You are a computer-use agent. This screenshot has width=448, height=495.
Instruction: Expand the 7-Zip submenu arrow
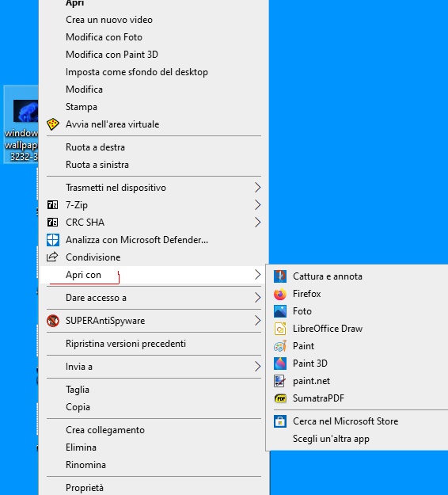(x=257, y=205)
